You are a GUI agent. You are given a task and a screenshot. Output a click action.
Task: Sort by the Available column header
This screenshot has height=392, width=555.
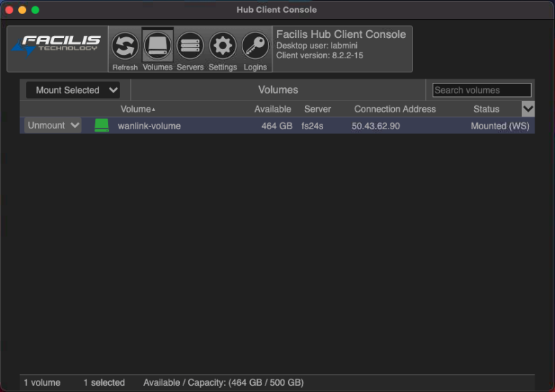coord(273,109)
